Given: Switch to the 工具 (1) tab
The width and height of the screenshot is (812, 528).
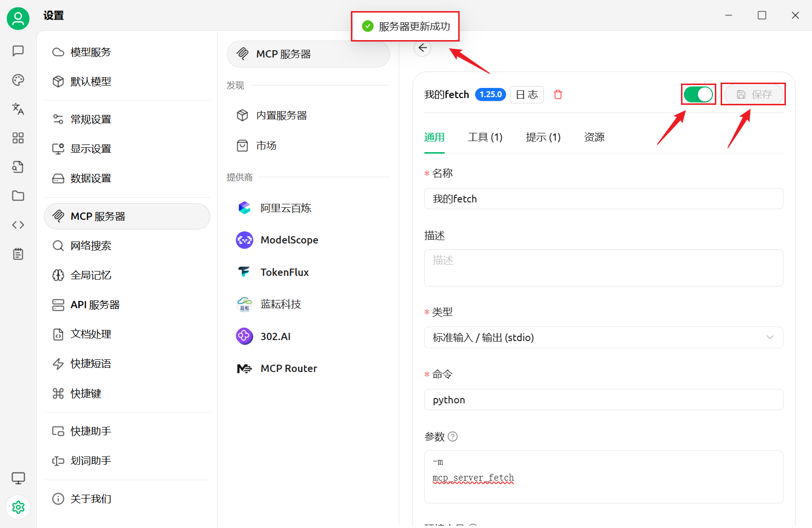Looking at the screenshot, I should (x=485, y=137).
